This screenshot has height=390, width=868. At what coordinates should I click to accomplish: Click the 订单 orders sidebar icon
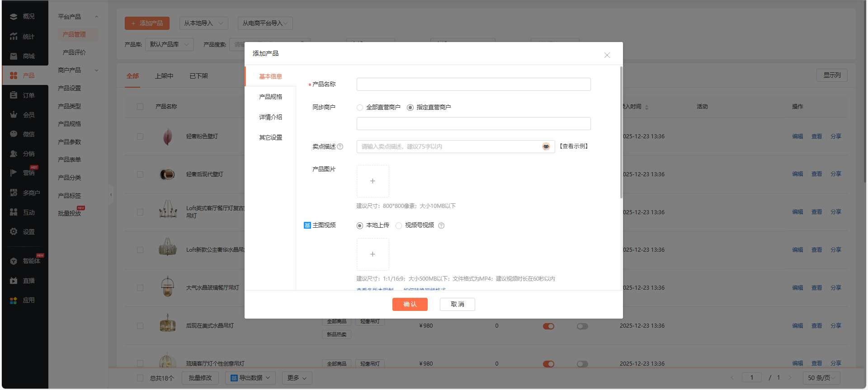pyautogui.click(x=14, y=95)
